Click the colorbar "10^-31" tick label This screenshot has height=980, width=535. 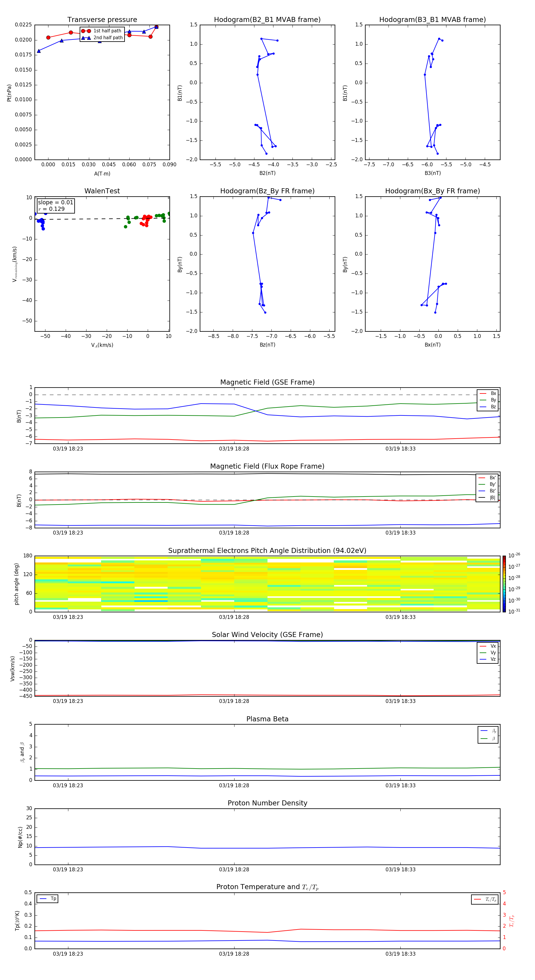coord(514,611)
